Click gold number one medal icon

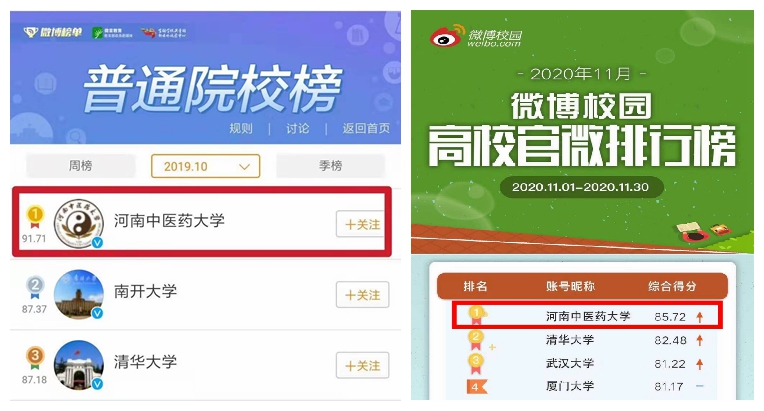pos(35,216)
